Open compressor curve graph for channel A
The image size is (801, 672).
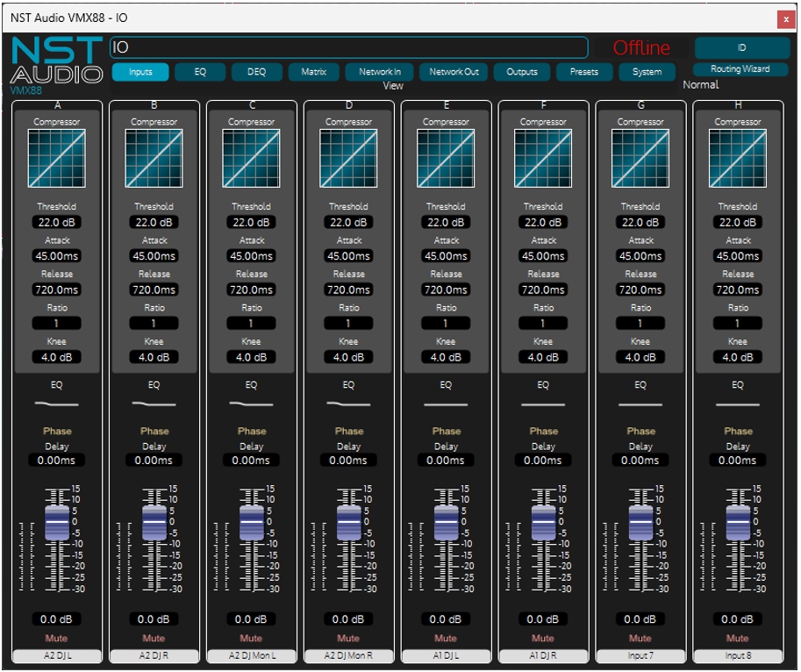(x=56, y=159)
